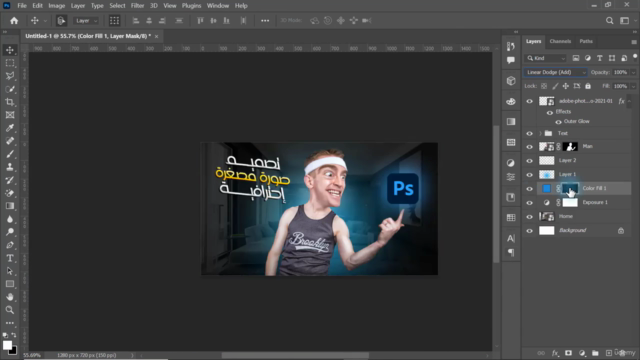Select the Move tool
Image resolution: width=640 pixels, height=360 pixels.
click(x=10, y=50)
